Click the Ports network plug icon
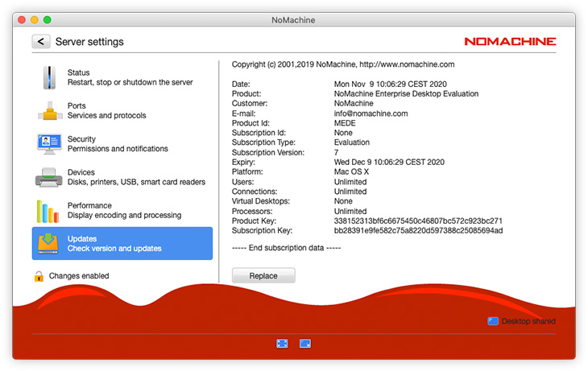The width and height of the screenshot is (588, 371). (50, 111)
